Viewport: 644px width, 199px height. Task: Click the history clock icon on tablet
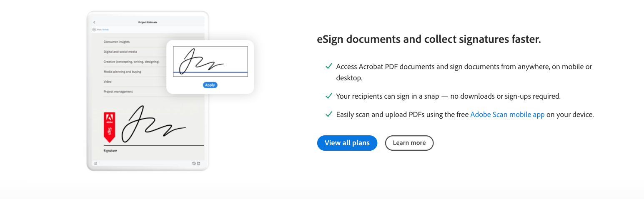[x=194, y=164]
